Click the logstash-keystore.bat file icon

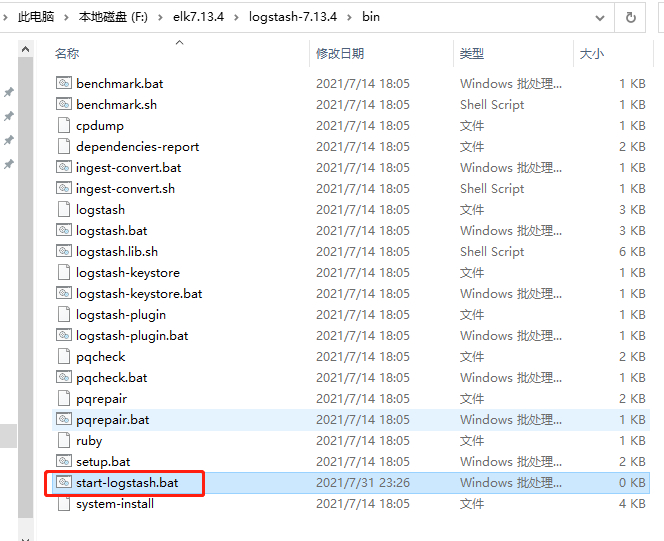coord(64,293)
